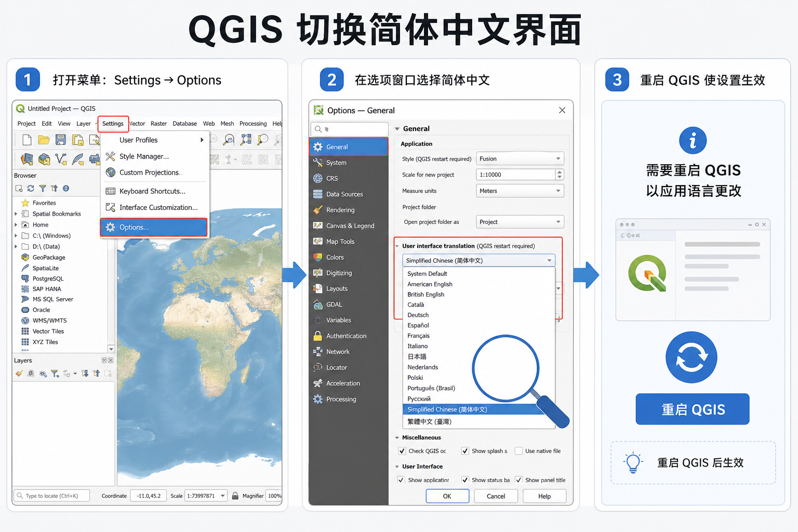Toggle the scale lock padlock in status bar
The image size is (798, 532).
click(235, 496)
